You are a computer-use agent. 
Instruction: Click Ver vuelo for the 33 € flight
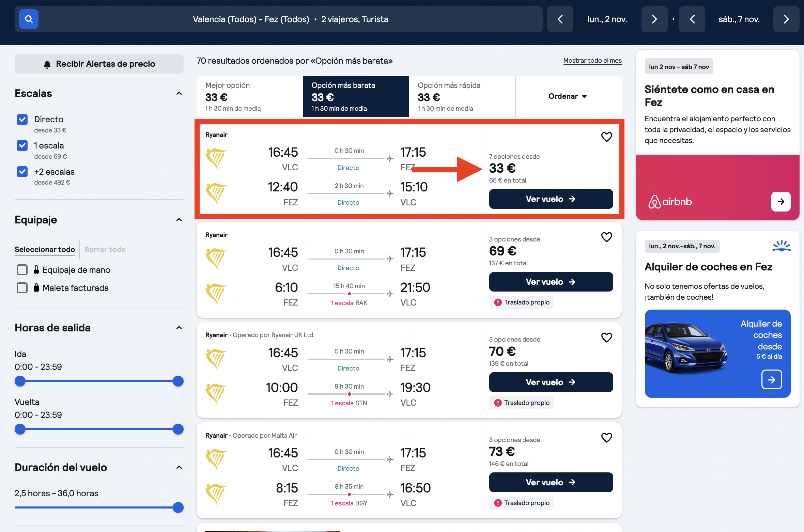click(x=551, y=199)
